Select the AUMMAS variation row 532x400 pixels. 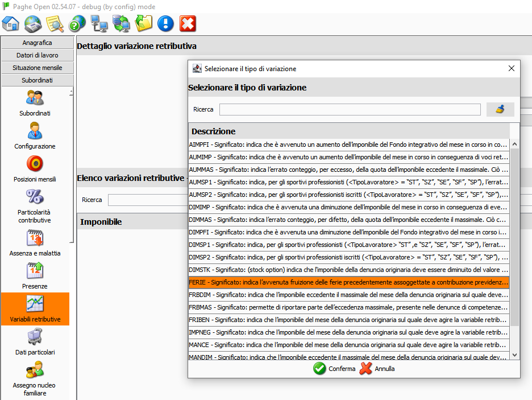click(349, 170)
